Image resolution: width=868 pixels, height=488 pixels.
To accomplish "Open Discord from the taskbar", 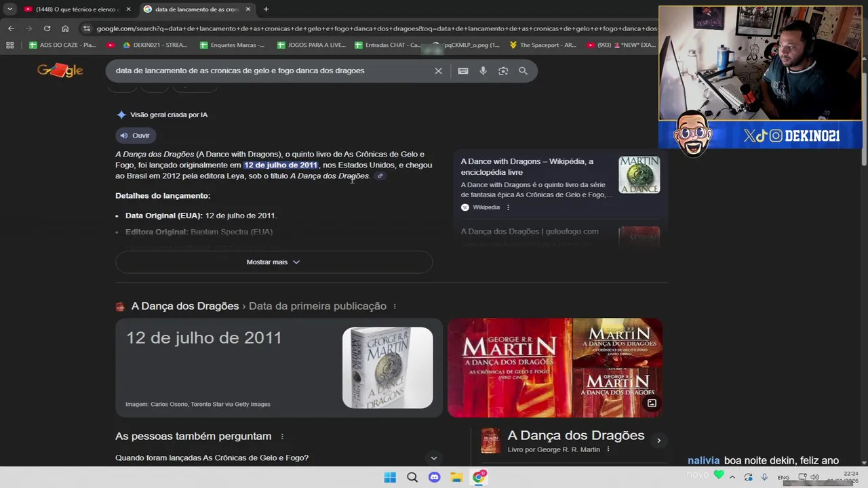I will (x=434, y=477).
